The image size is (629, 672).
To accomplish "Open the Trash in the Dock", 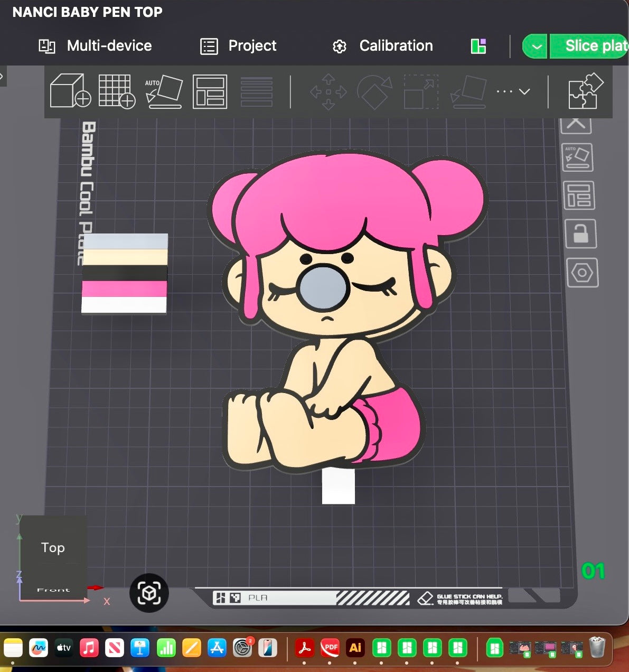I will click(x=597, y=648).
